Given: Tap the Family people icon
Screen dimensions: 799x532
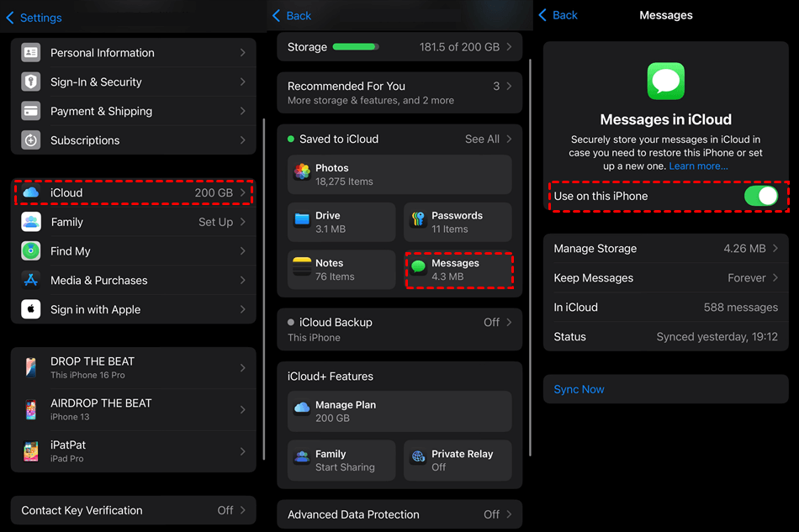Looking at the screenshot, I should pyautogui.click(x=30, y=222).
